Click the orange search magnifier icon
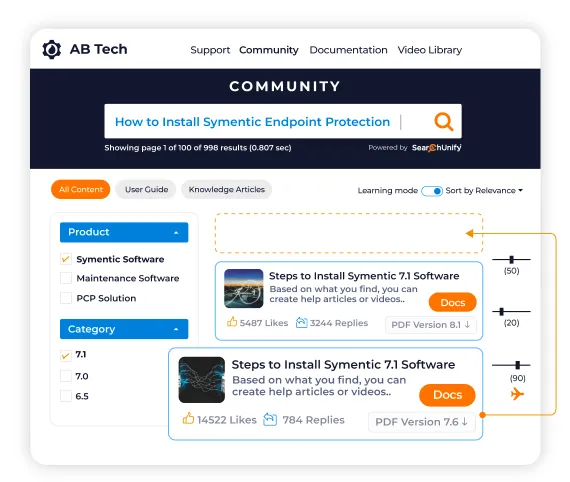570x482 pixels. pos(443,121)
